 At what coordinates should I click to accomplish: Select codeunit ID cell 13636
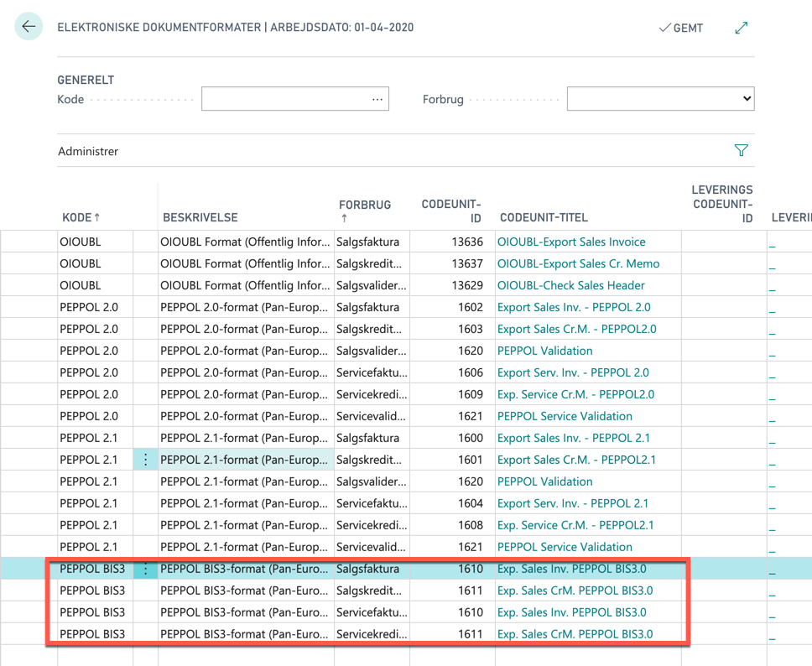[x=452, y=242]
